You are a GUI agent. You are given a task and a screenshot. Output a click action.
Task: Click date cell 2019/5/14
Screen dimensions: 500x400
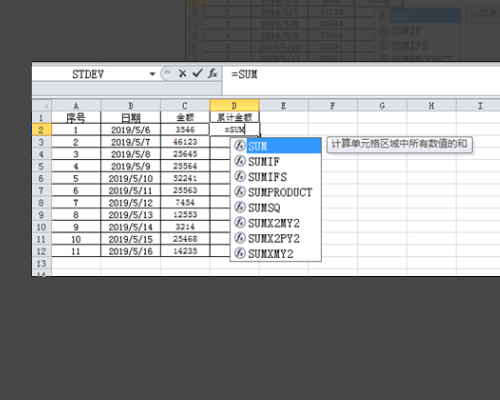coord(131,227)
